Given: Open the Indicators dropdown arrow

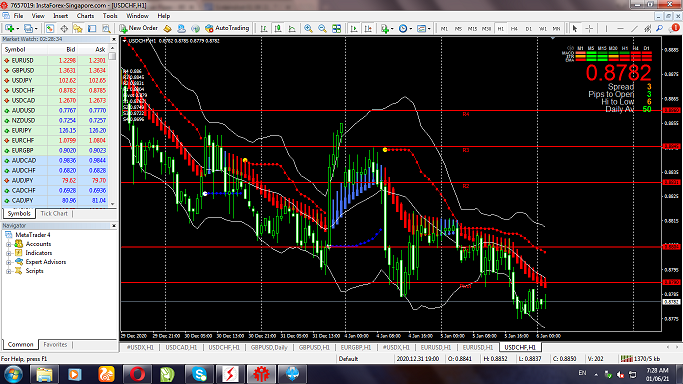Looking at the screenshot, I should click(x=392, y=29).
